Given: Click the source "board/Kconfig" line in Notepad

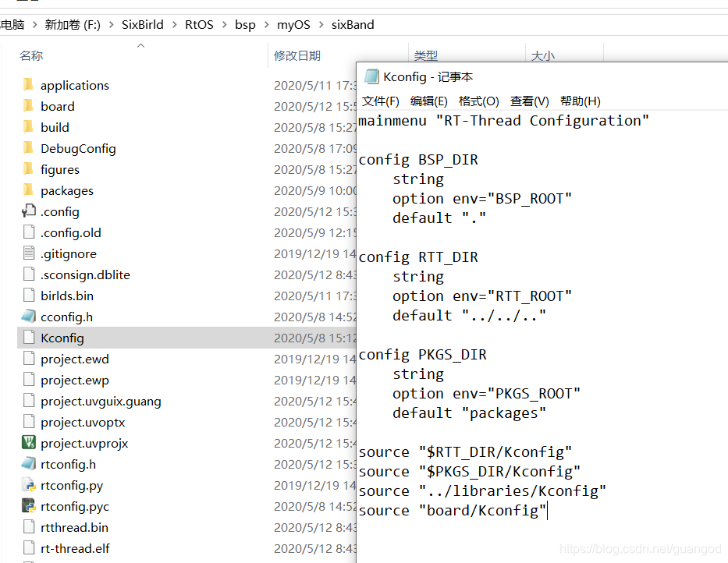Looking at the screenshot, I should (453, 511).
